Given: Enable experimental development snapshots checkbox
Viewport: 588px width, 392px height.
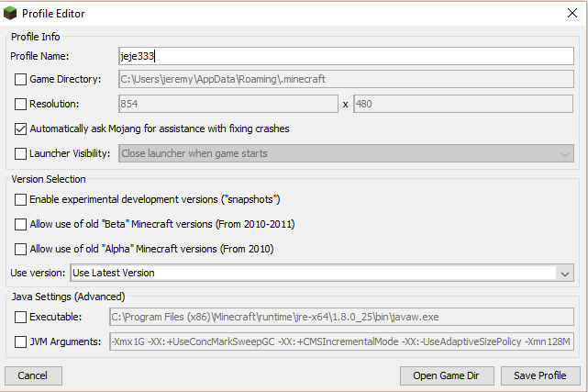Looking at the screenshot, I should (x=20, y=199).
